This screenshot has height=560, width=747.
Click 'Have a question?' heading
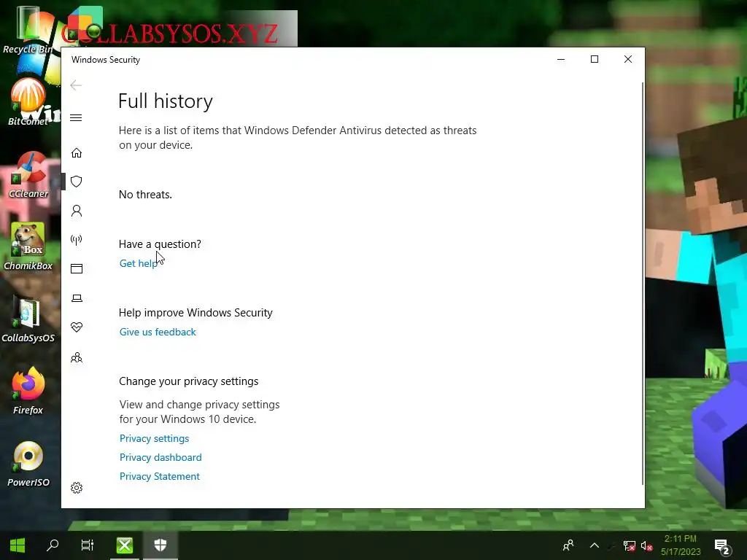(160, 244)
